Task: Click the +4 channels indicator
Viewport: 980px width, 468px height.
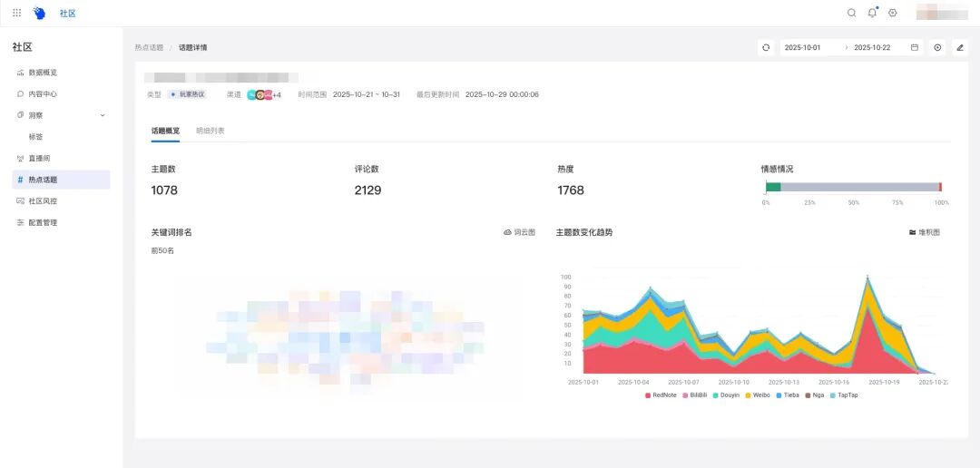Action: [x=277, y=94]
